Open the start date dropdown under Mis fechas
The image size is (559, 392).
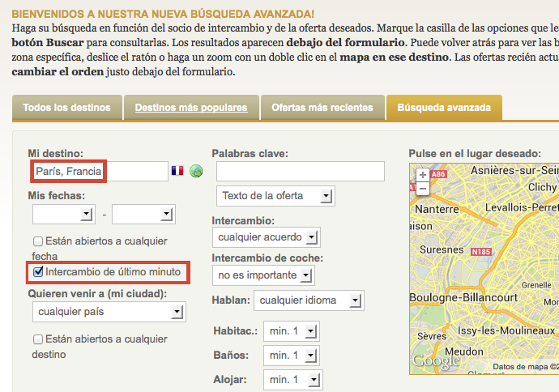click(64, 214)
